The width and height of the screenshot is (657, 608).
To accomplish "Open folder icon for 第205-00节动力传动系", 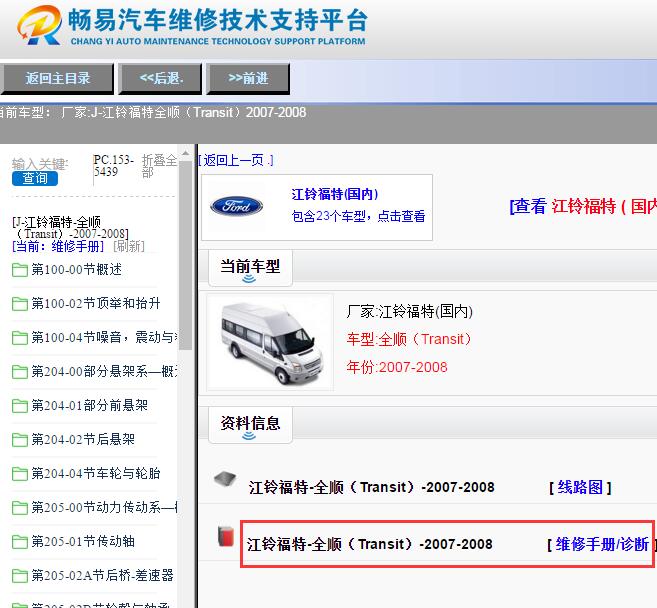I will point(20,508).
